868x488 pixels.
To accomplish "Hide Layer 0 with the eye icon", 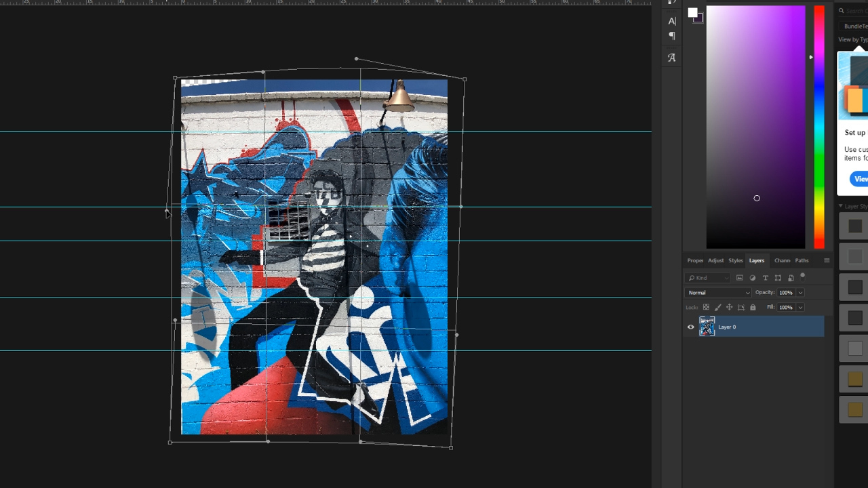I will [691, 327].
